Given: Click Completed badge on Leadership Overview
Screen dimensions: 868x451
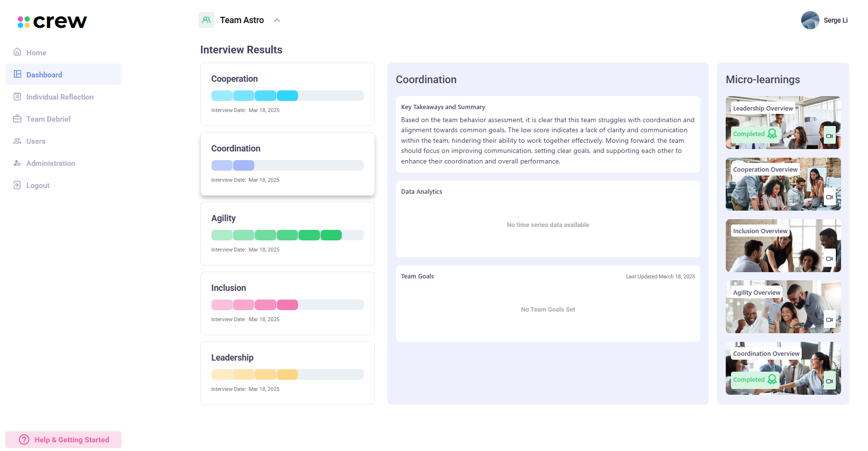Looking at the screenshot, I should click(754, 134).
